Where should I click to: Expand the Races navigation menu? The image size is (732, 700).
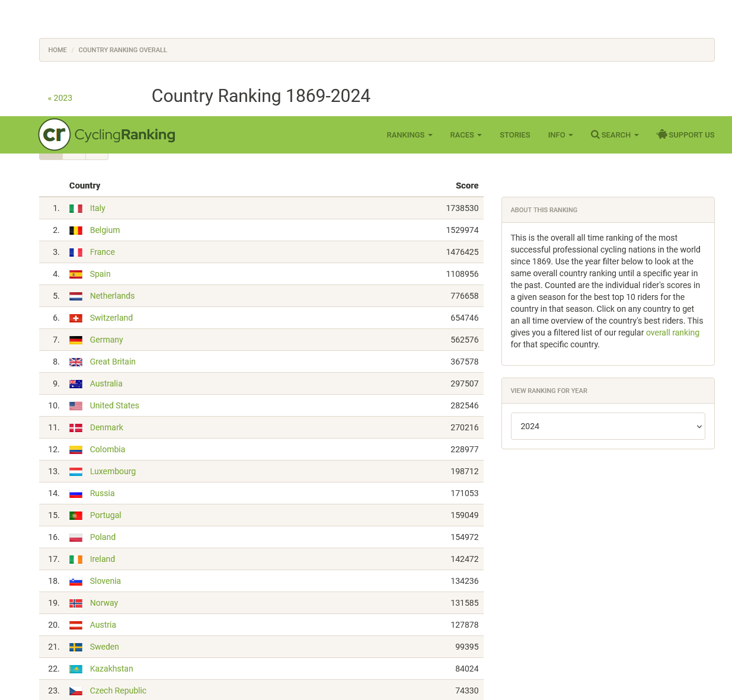click(465, 135)
